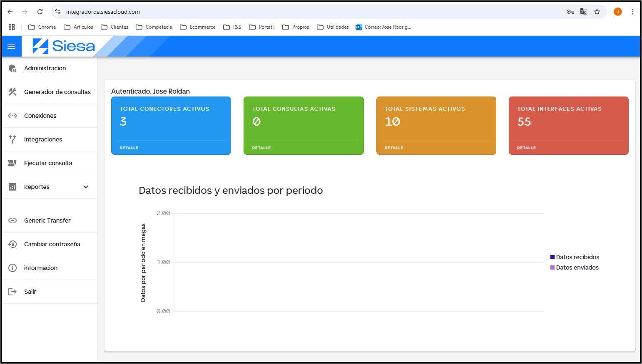Click the Ejecutar consulta icon
The width and height of the screenshot is (642, 364).
pyautogui.click(x=12, y=163)
